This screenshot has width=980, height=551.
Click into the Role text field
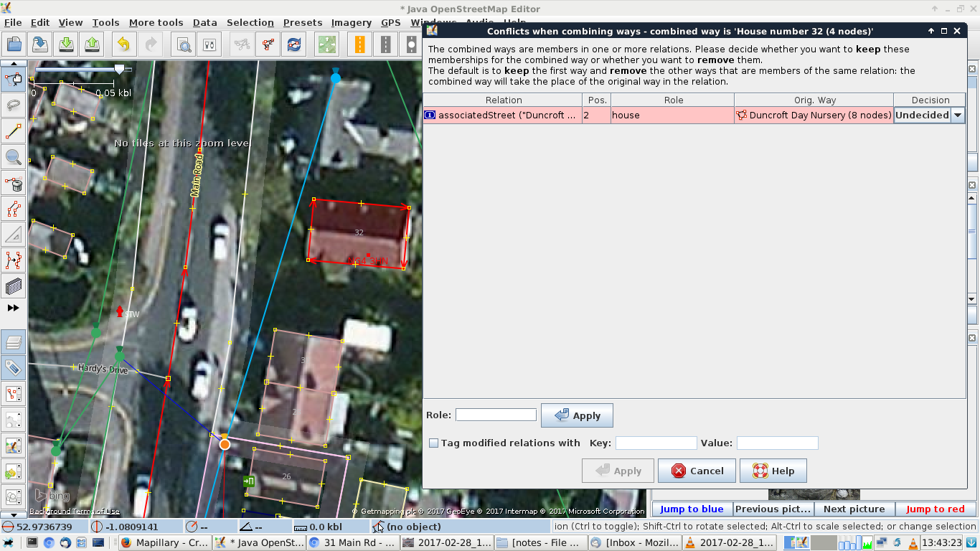point(496,415)
